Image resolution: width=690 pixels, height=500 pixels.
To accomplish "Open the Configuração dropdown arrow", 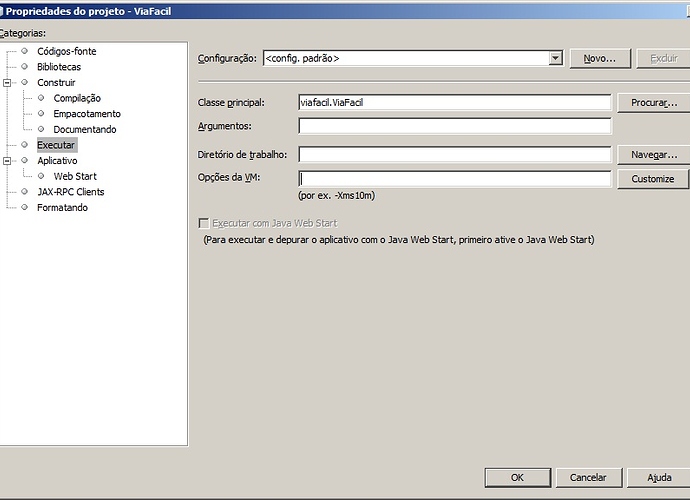I will click(x=556, y=58).
